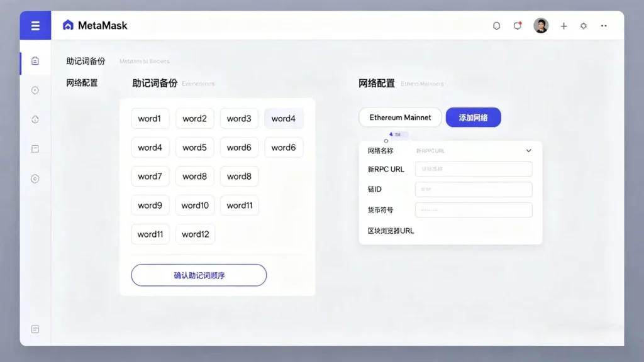
Task: Open the user avatar profile
Action: pos(541,25)
